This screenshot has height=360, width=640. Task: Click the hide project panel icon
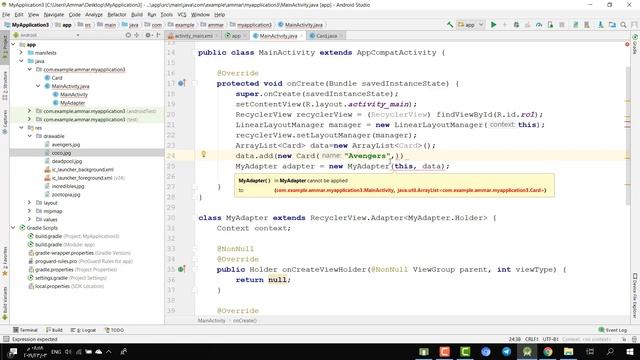point(159,36)
